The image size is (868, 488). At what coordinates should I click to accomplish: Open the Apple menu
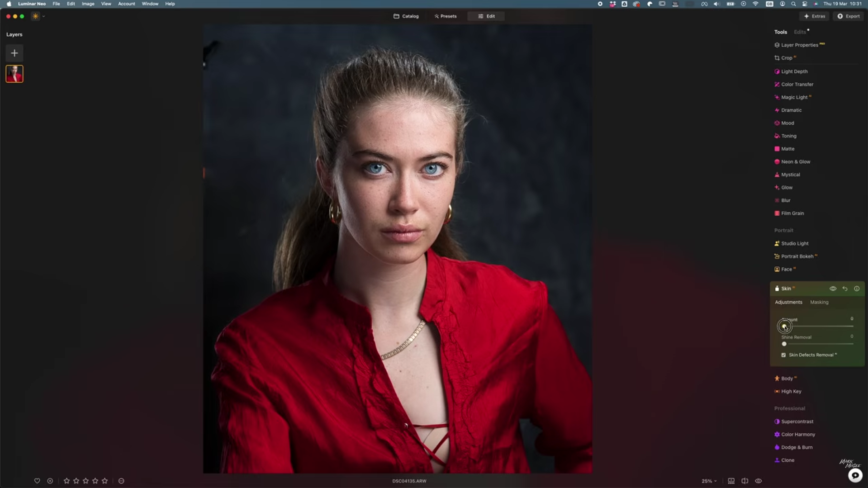(9, 4)
